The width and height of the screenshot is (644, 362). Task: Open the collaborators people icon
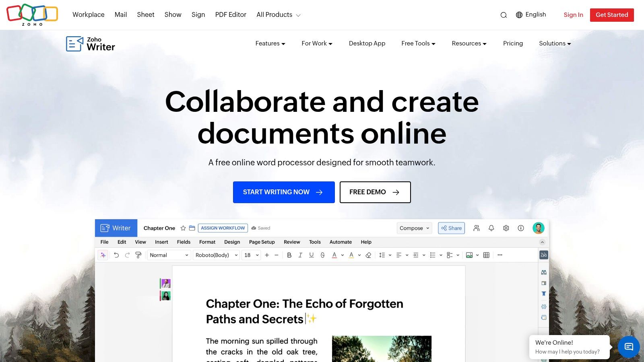(477, 228)
